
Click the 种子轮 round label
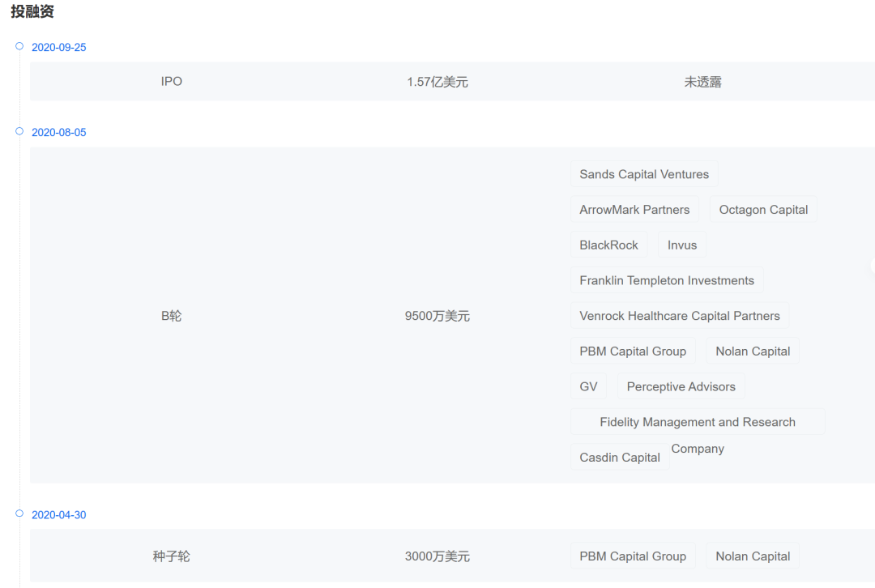tap(171, 556)
